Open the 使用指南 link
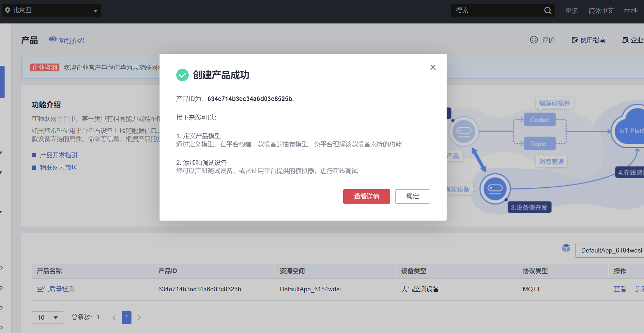The width and height of the screenshot is (644, 333). point(593,40)
